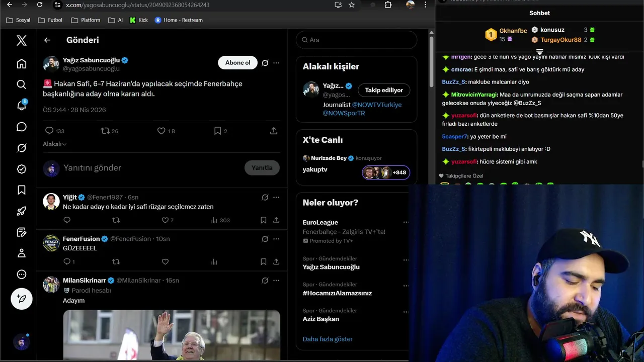Open Home - Restream bookmark
The height and width of the screenshot is (362, 644).
click(x=179, y=20)
